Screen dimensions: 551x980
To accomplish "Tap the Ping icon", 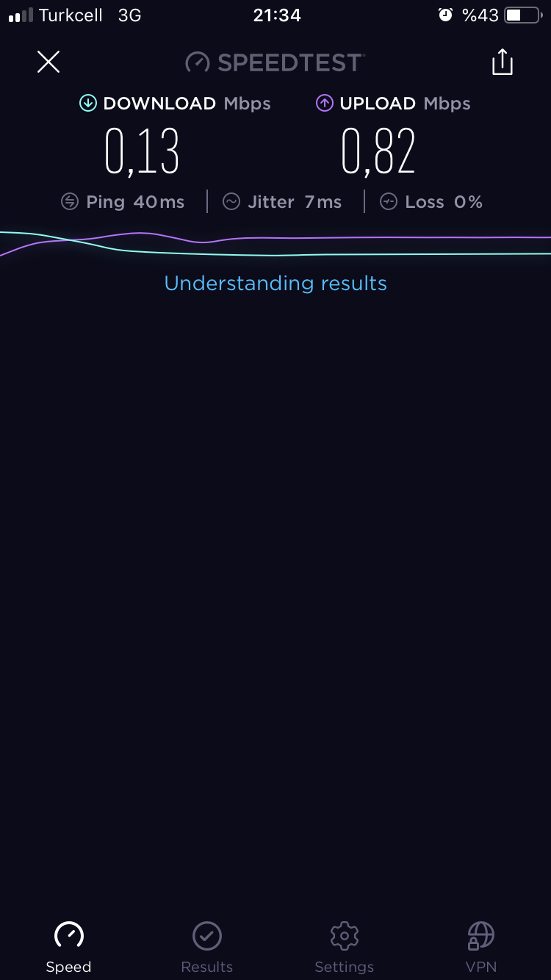I will pos(70,202).
